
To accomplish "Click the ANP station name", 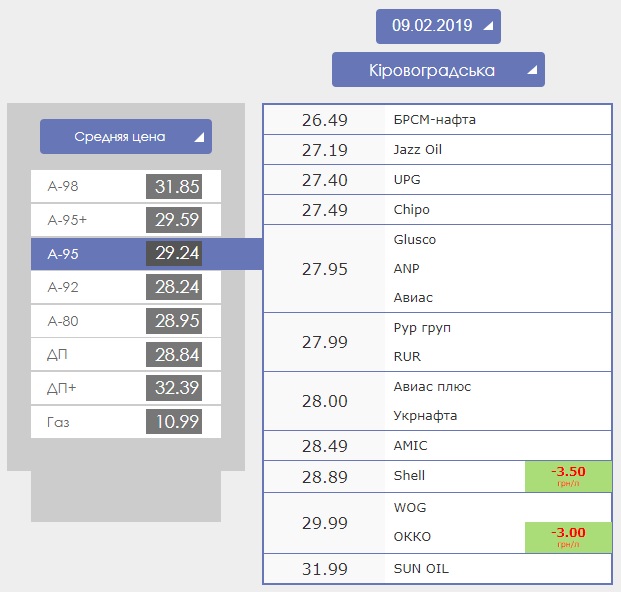I will (406, 269).
